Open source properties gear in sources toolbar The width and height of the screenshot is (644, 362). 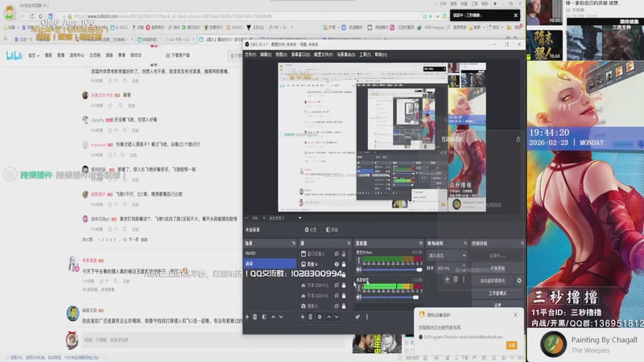click(320, 317)
